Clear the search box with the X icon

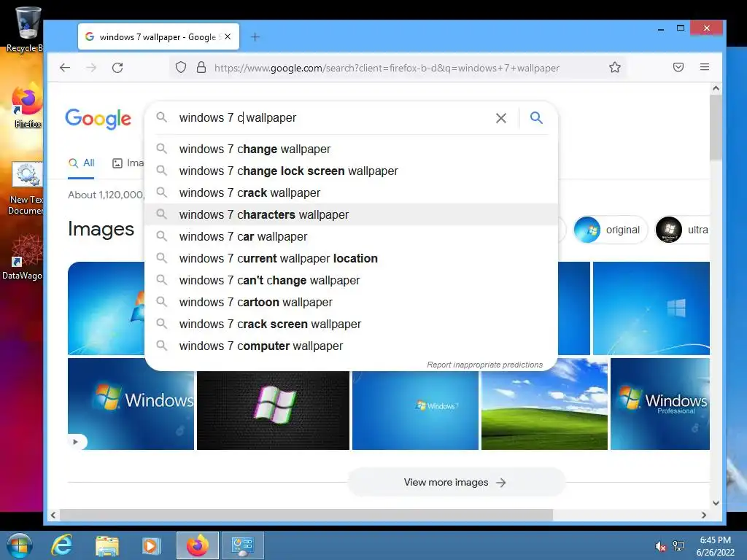click(500, 118)
